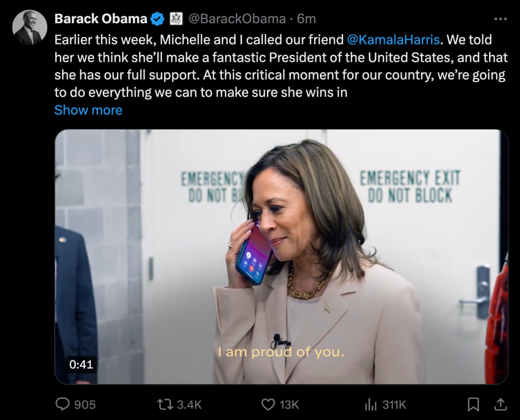Viewport: 520px width, 420px height.
Task: Bookmark this post
Action: coord(473,404)
